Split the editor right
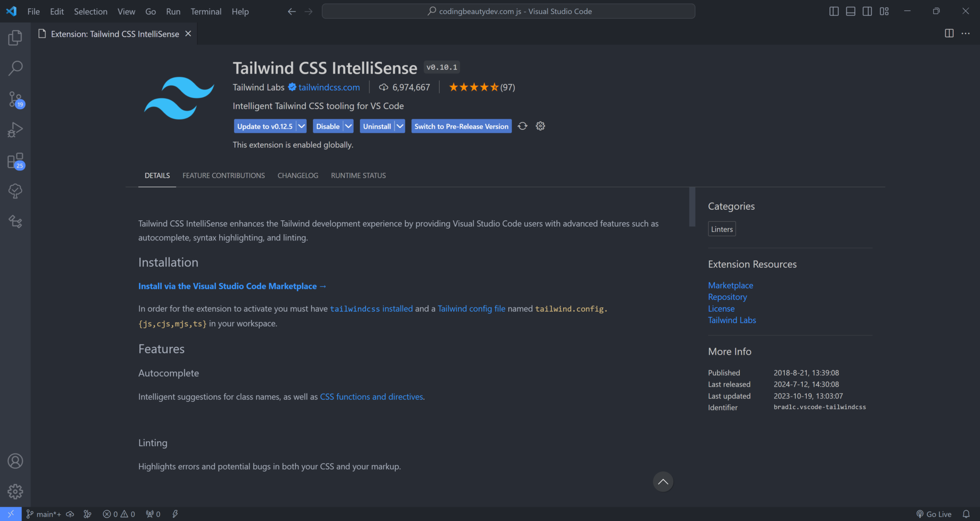Screen dimensions: 980x521 [949, 34]
